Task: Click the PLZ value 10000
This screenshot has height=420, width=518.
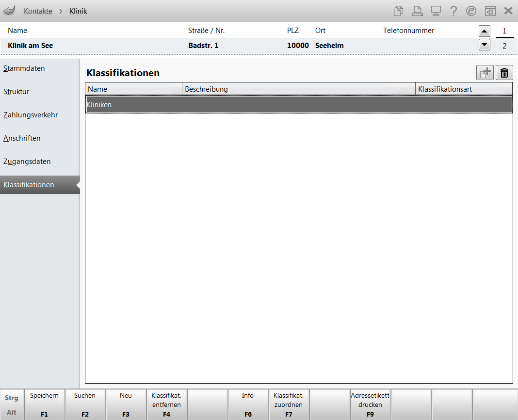Action: (x=298, y=46)
